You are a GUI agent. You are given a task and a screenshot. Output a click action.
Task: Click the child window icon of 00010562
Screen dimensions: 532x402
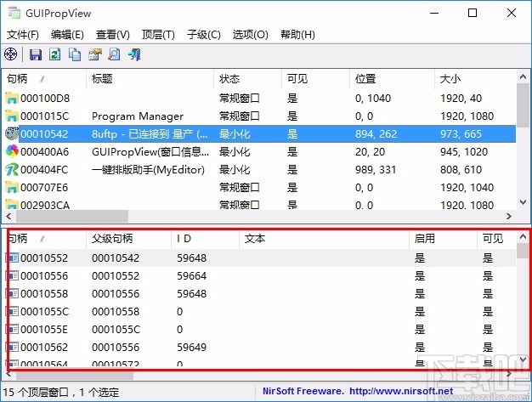13,348
